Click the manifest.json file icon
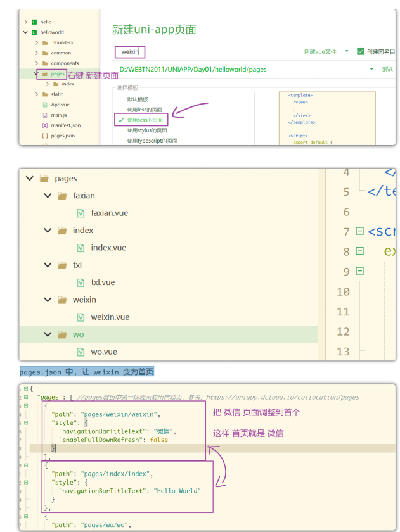Image resolution: width=400 pixels, height=532 pixels. [45, 125]
